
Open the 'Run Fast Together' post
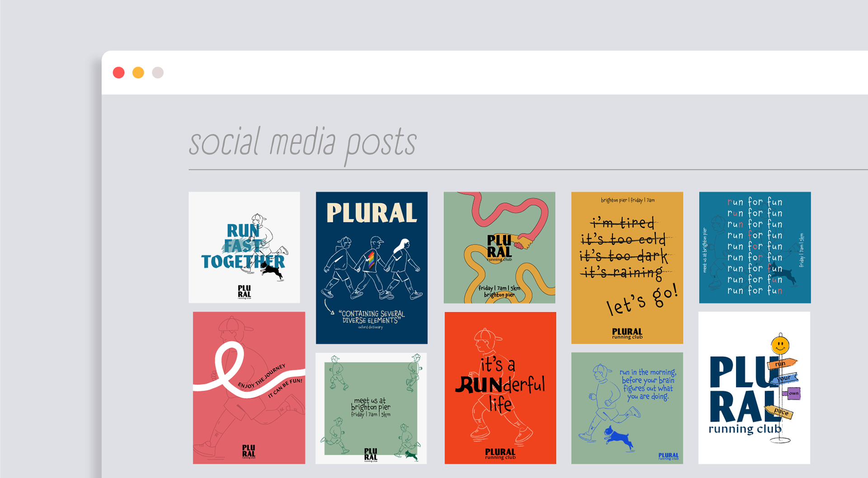tap(244, 247)
